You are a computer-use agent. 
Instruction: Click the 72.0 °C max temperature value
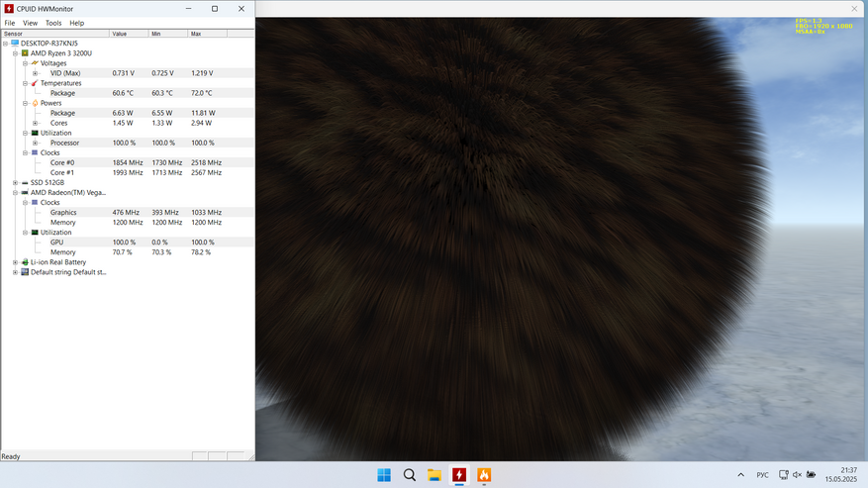click(x=202, y=93)
